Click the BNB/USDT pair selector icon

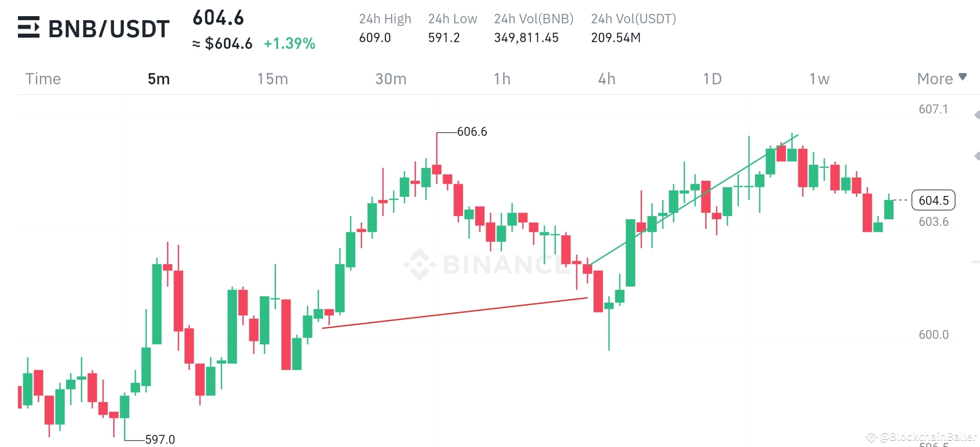29,28
